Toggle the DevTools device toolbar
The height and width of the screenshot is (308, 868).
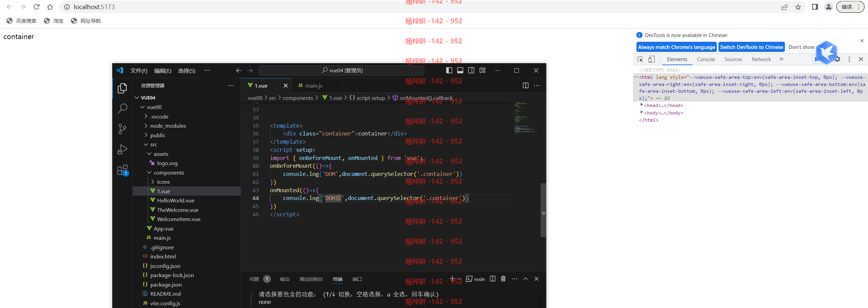pyautogui.click(x=651, y=59)
